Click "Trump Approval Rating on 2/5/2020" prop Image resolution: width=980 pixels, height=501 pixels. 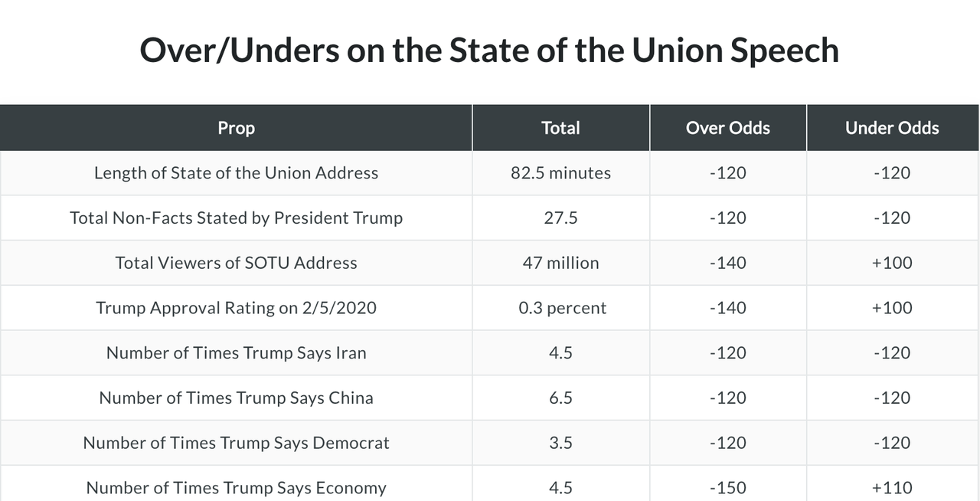tap(236, 308)
